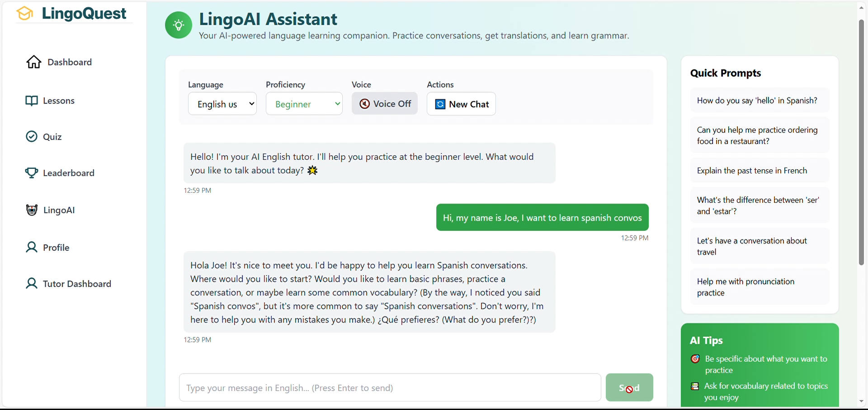
Task: Click the lightbulb icon in the assistant header
Action: pyautogui.click(x=179, y=25)
